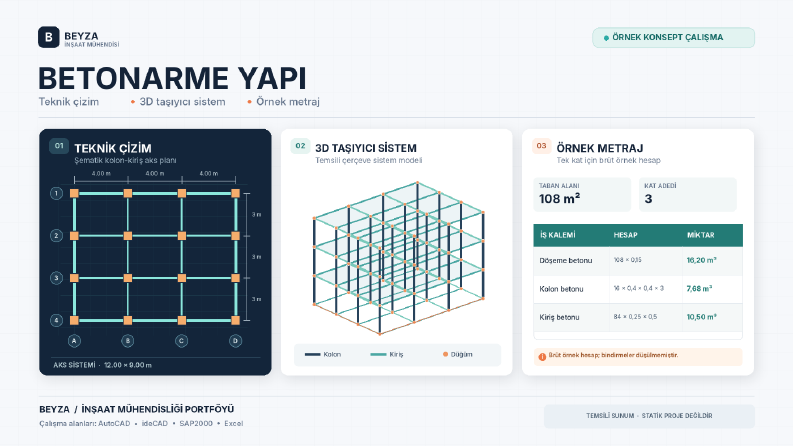Screen dimensions: 793x446
Task: Click the 3D frame system model image
Action: pos(399,258)
